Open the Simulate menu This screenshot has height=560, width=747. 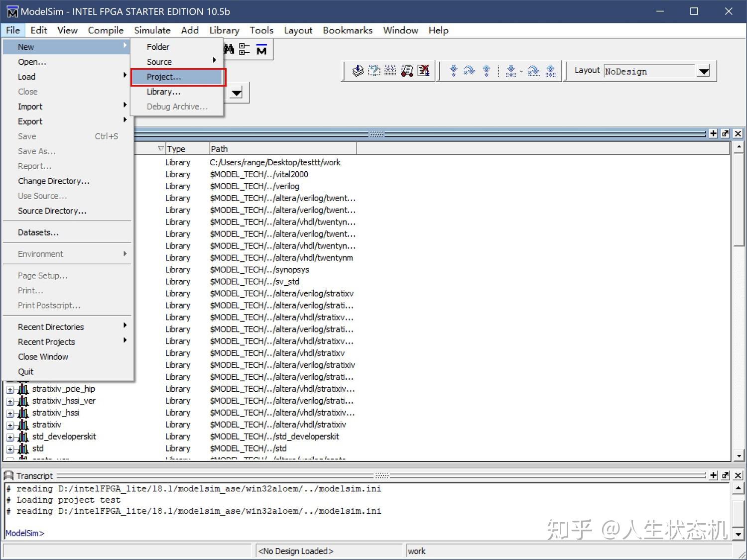(x=152, y=30)
